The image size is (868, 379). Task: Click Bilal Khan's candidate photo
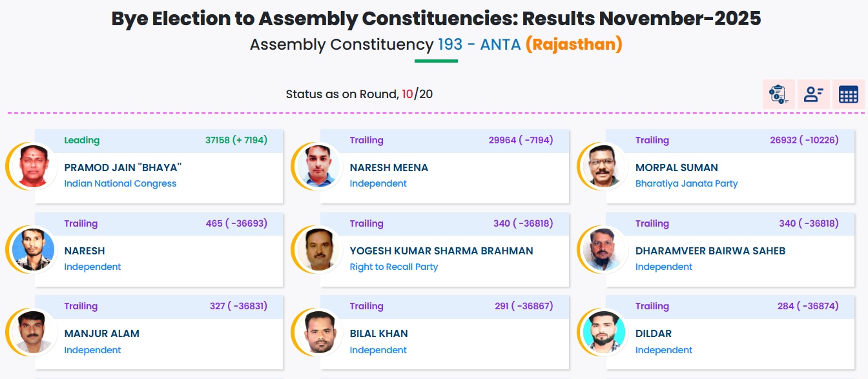point(319,332)
